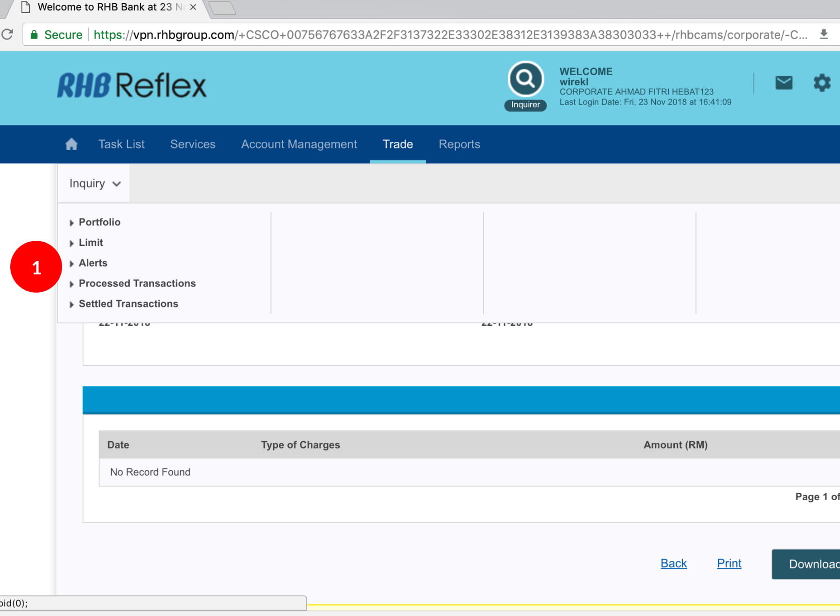Expand the Inquiry dropdown menu
This screenshot has width=840, height=616.
click(94, 183)
